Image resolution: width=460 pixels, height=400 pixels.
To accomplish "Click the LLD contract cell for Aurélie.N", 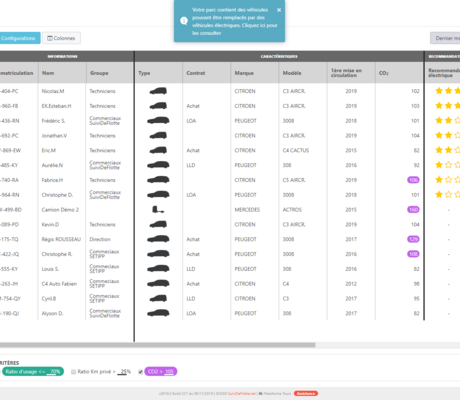I will 191,165.
